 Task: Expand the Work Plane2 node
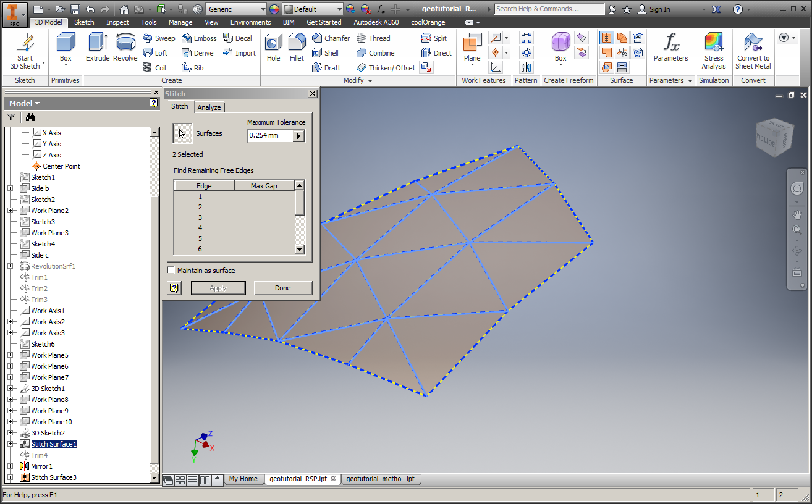[x=10, y=211]
